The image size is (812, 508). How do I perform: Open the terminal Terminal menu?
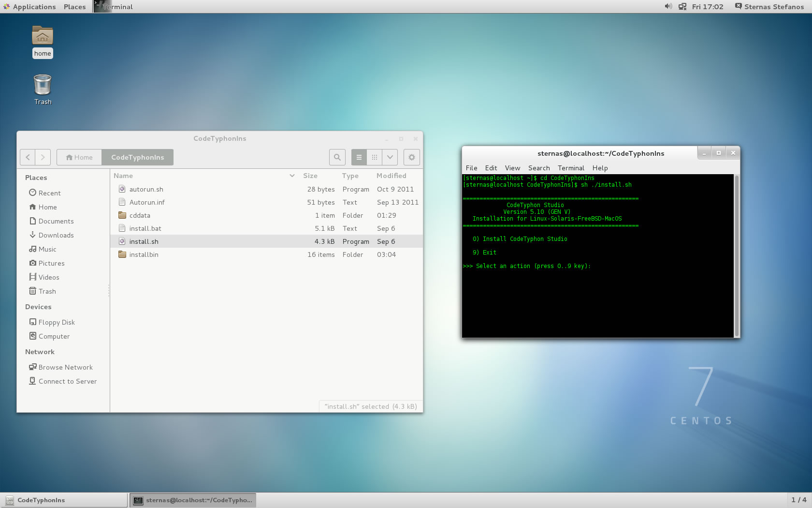coord(571,168)
